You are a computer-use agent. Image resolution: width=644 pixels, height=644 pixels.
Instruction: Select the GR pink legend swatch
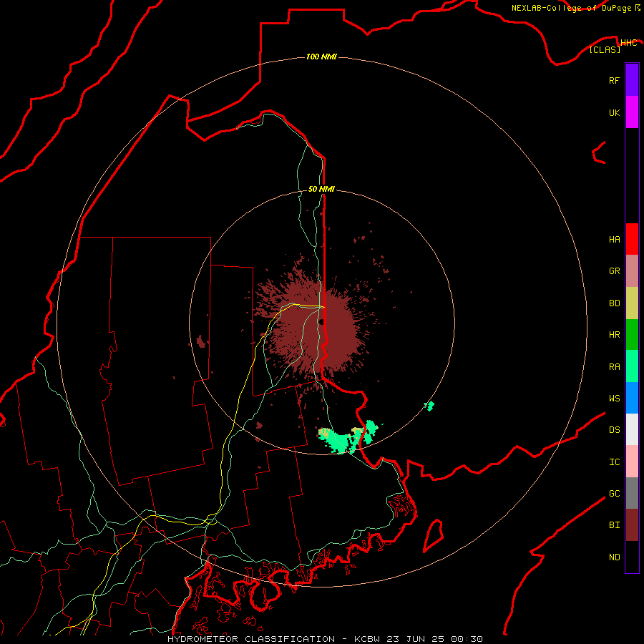click(x=632, y=271)
